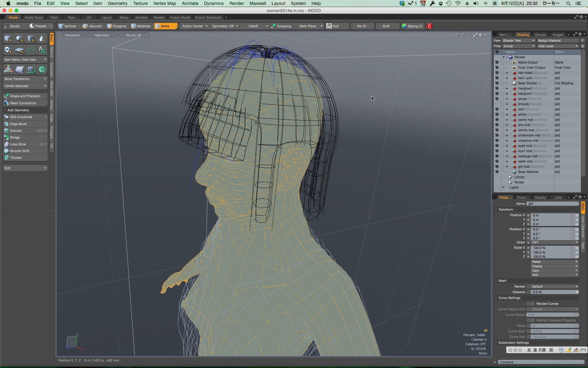Click the Assign Material button
The image size is (588, 368).
click(x=558, y=40)
